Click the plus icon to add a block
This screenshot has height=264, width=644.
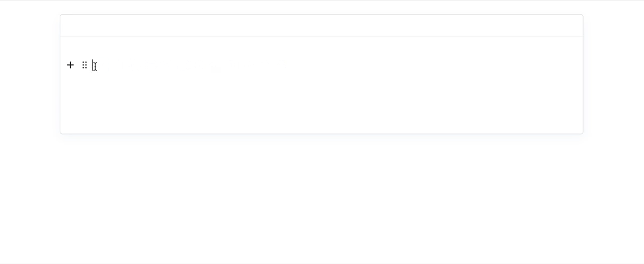tap(70, 65)
